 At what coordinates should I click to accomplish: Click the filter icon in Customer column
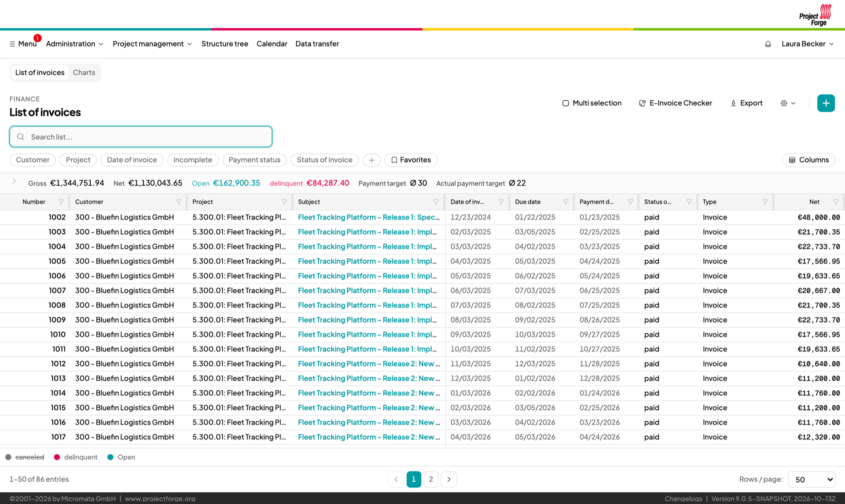[x=179, y=202]
